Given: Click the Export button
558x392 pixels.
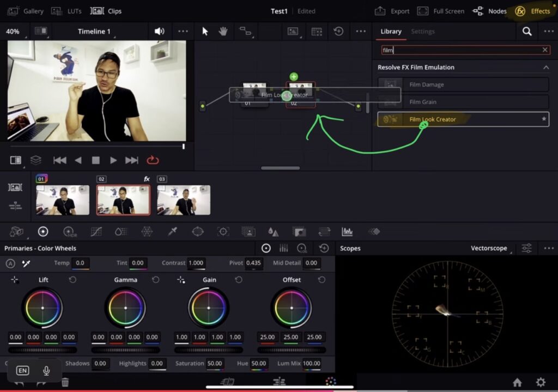Looking at the screenshot, I should 392,11.
